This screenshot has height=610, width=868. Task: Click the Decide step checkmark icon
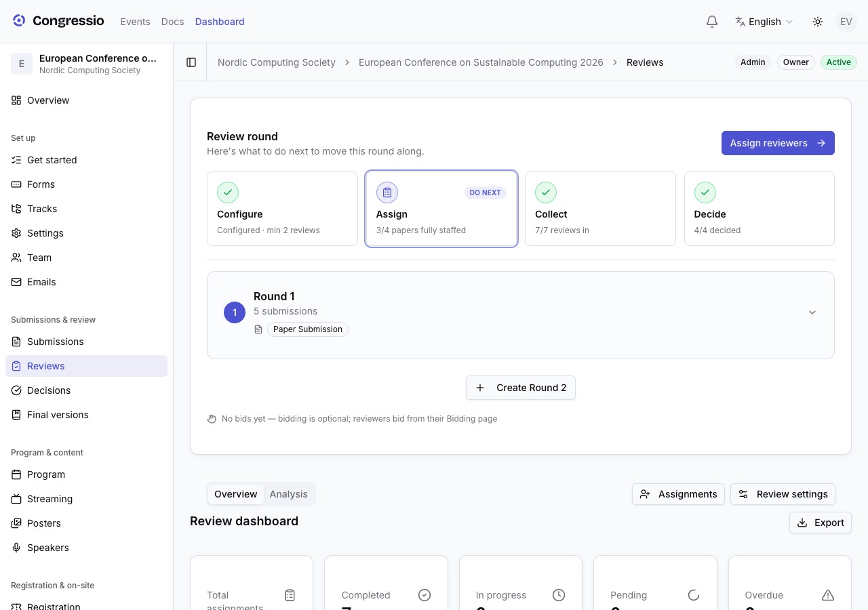(x=705, y=192)
